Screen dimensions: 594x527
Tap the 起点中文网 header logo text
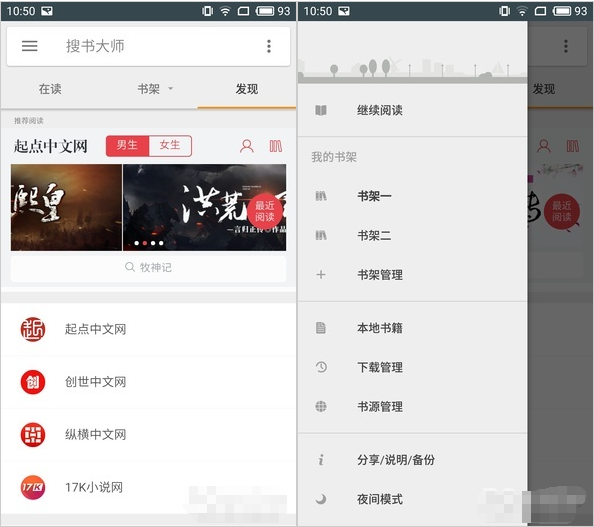[x=51, y=146]
